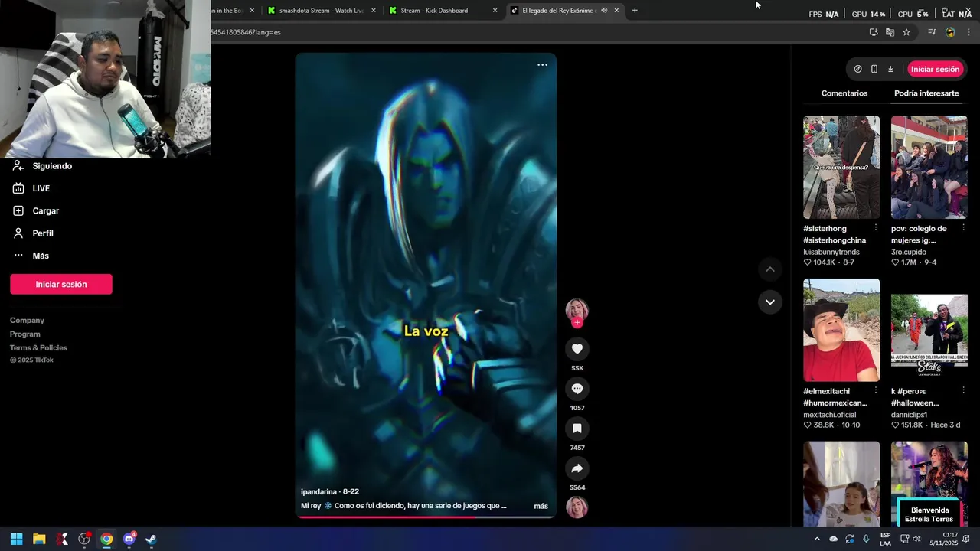Image resolution: width=980 pixels, height=551 pixels.
Task: Click download desktop app icon in pill
Action: [890, 69]
